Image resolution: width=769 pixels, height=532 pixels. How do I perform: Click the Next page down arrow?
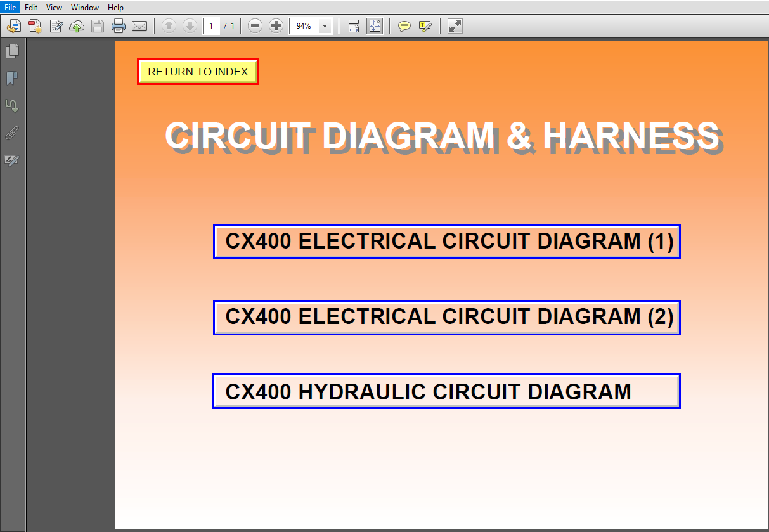190,26
